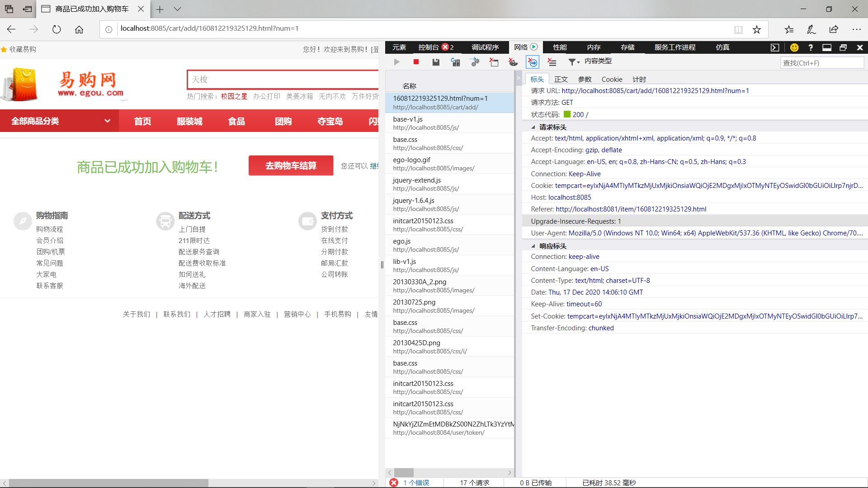Image resolution: width=868 pixels, height=488 pixels.
Task: Open the 食品 navigation link
Action: (236, 121)
